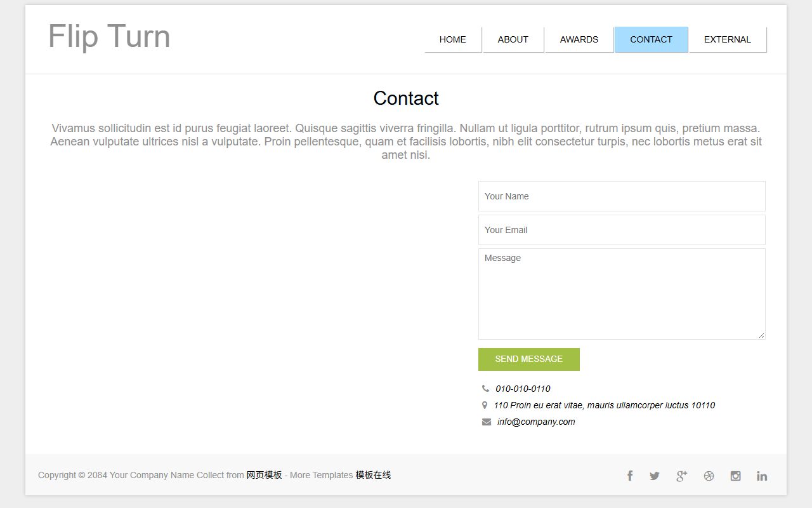Open the LinkedIn icon in footer

pos(762,476)
